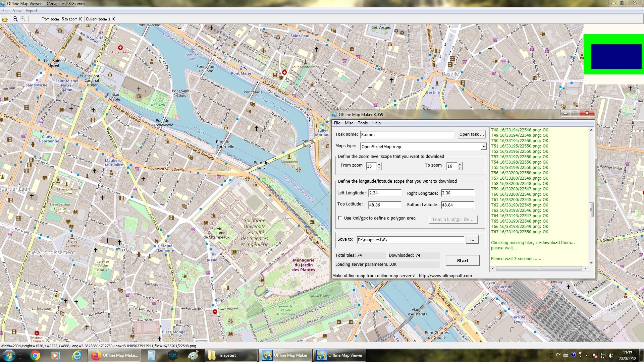Zoom in using the viewer's magnifier plus icon
Viewport: 644px width, 362px height.
tap(23, 19)
